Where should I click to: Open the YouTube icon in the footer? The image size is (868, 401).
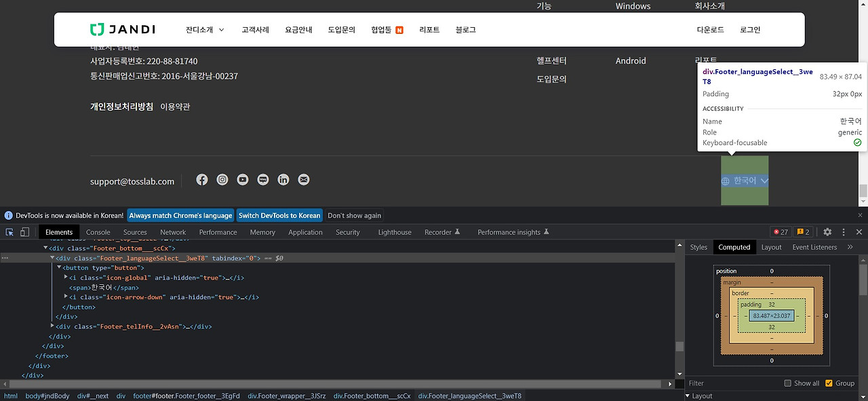243,180
